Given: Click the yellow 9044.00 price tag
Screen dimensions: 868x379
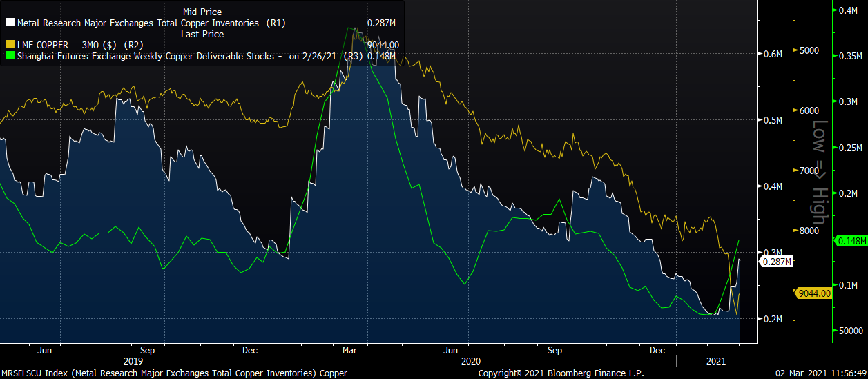Looking at the screenshot, I should click(x=813, y=293).
